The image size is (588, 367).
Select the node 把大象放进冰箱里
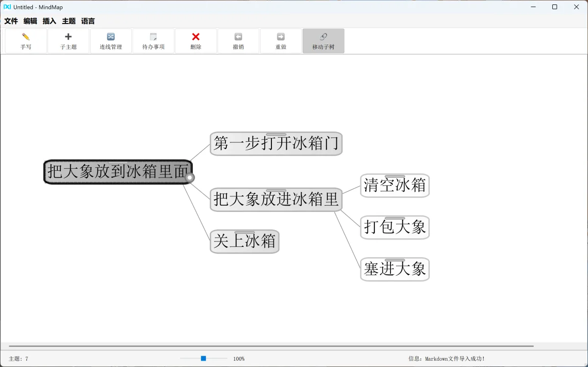click(276, 200)
